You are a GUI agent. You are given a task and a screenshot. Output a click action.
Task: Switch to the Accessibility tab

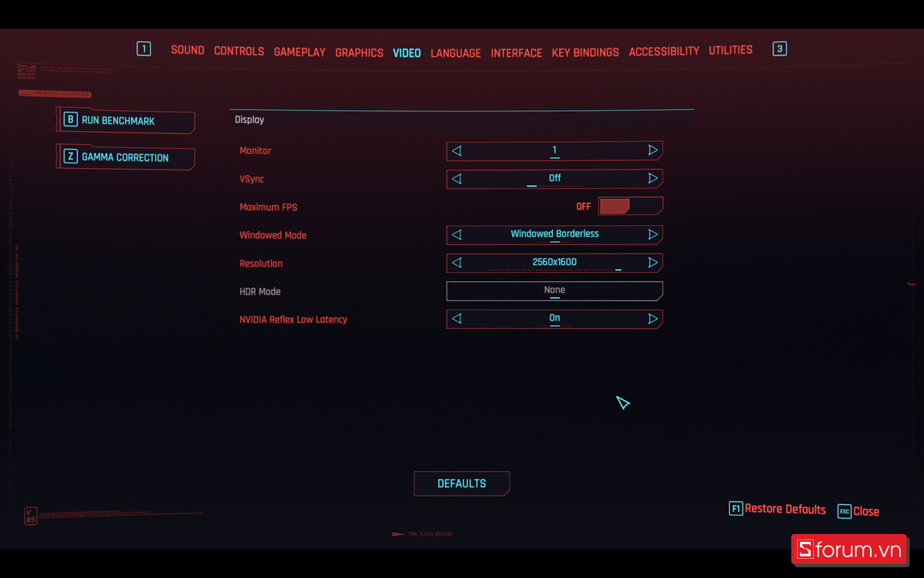coord(664,52)
